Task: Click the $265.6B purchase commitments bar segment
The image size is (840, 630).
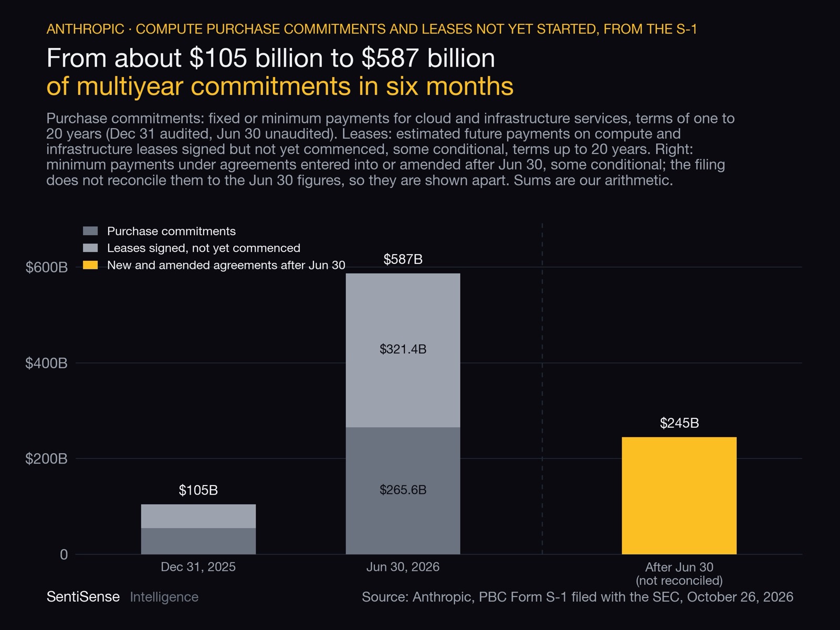Action: pos(403,491)
